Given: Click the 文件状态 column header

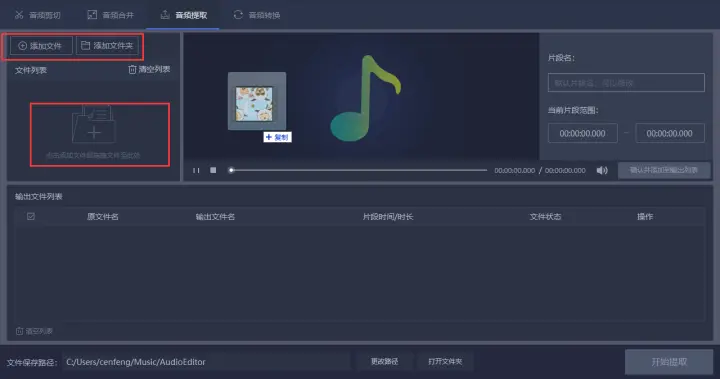Looking at the screenshot, I should (x=545, y=216).
